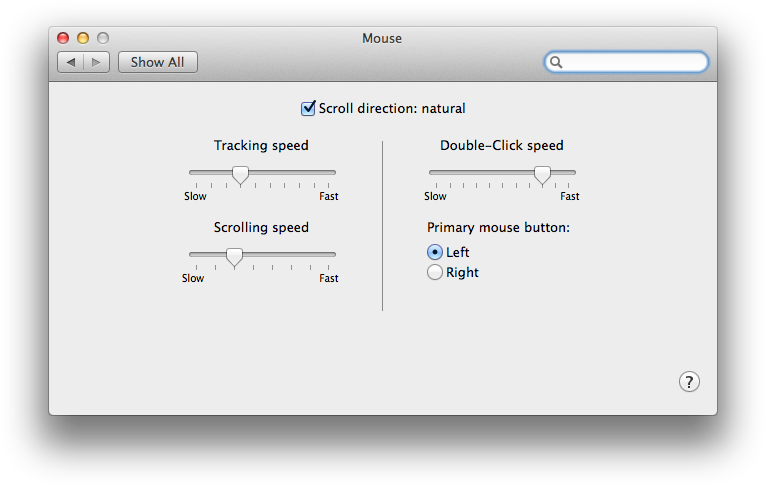This screenshot has height=486, width=766.
Task: Set Tracking speed slider to Fast end
Action: [333, 173]
